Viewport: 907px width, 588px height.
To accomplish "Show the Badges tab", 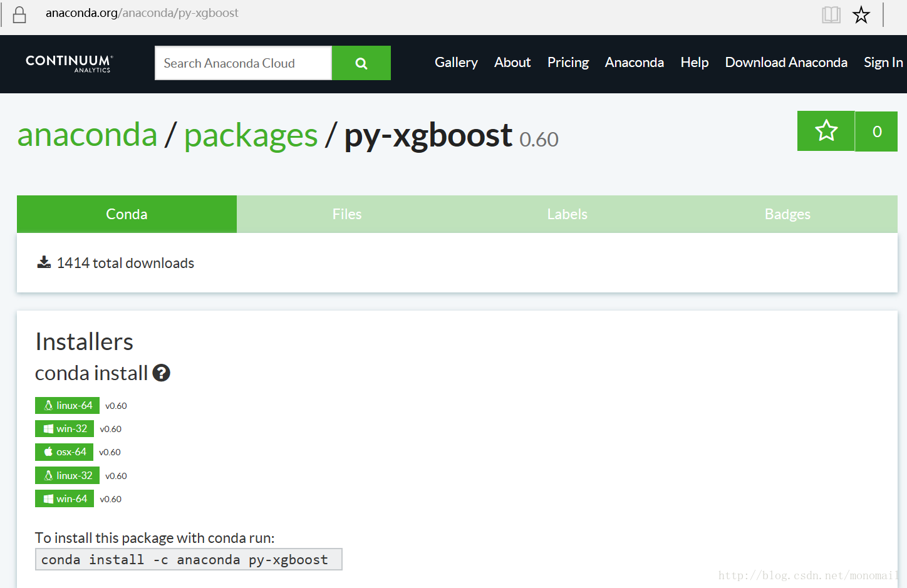I will (x=787, y=214).
